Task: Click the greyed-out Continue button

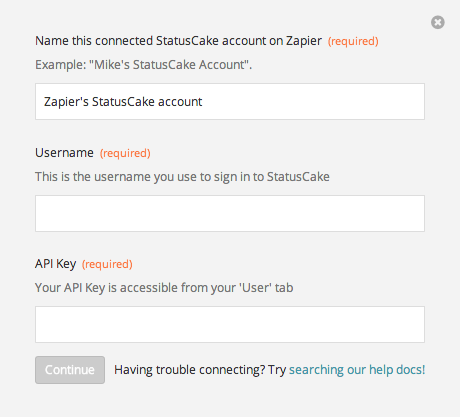Action: [70, 370]
